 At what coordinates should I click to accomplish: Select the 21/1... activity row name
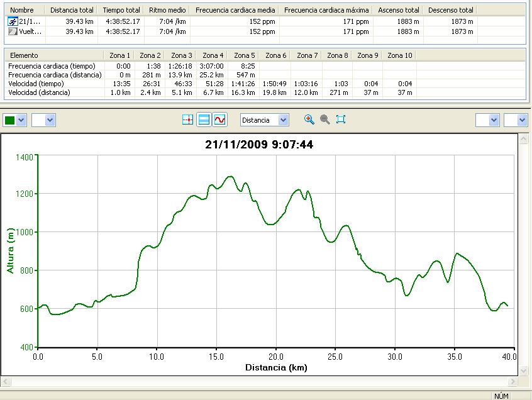[x=30, y=22]
